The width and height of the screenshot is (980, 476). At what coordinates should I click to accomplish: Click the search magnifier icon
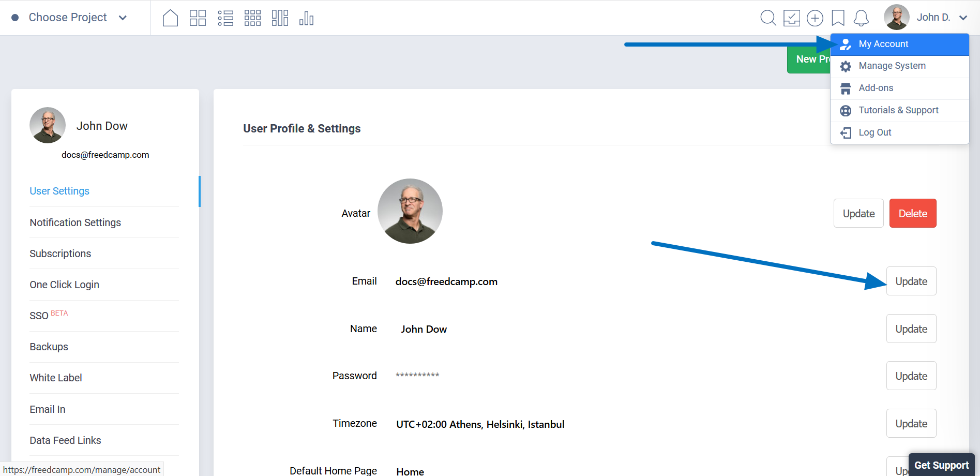(x=768, y=18)
